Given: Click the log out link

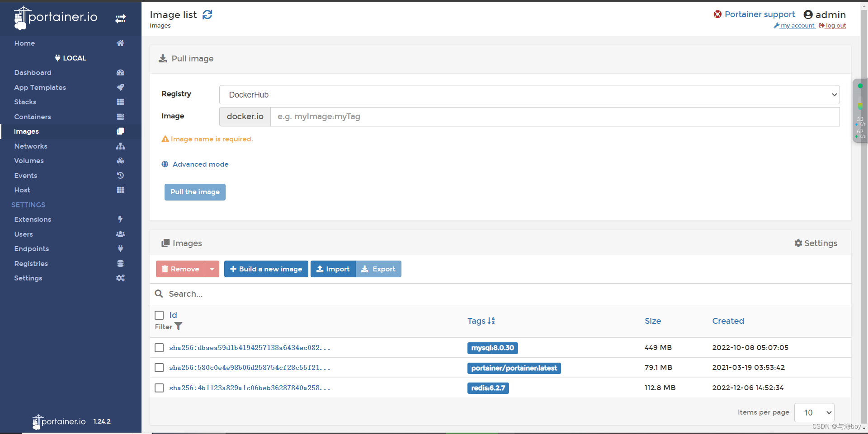Looking at the screenshot, I should pyautogui.click(x=832, y=26).
